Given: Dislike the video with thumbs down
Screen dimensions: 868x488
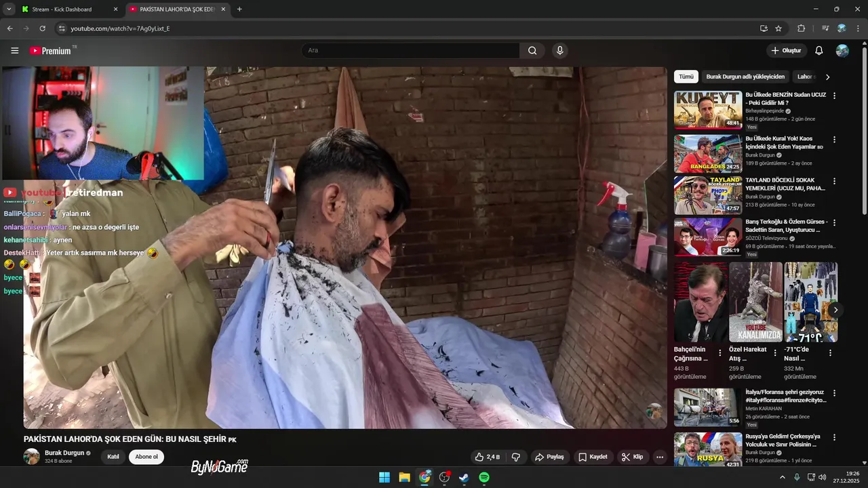Looking at the screenshot, I should coord(515,457).
